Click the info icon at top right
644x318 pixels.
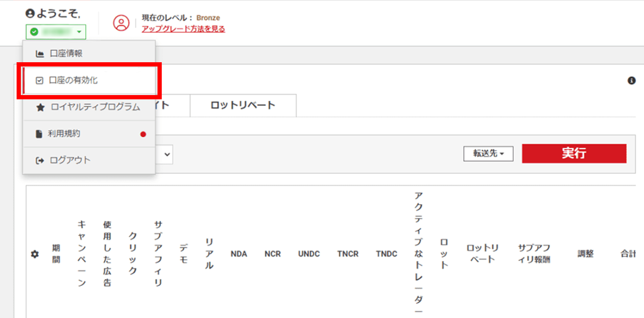coord(632,81)
